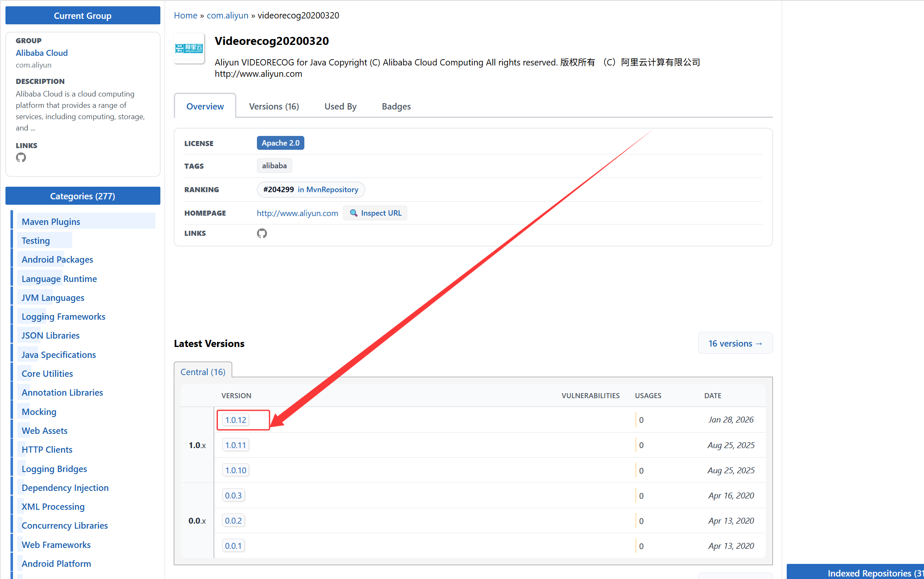Open the Testing category
The width and height of the screenshot is (924, 579).
pos(36,240)
